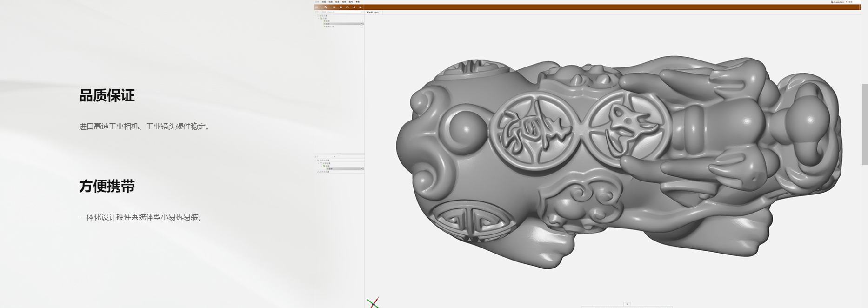Open the 帮助 menu

[x=358, y=2]
